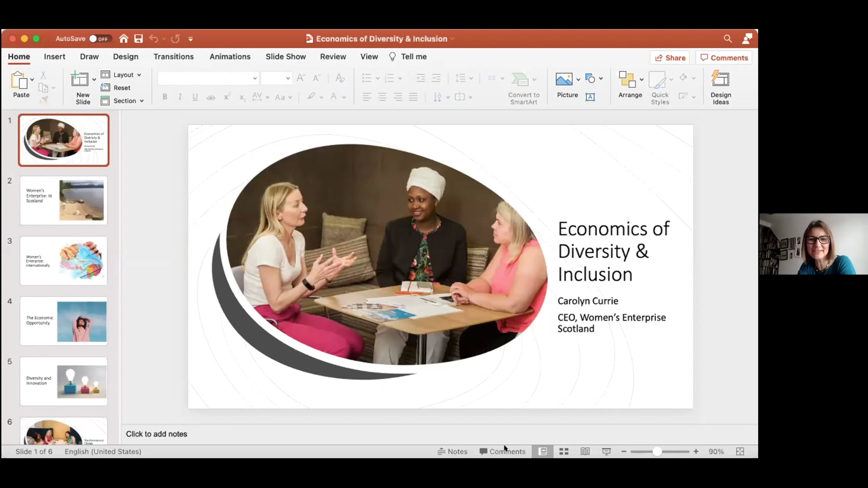Switch to the Slide Show tab
Viewport: 868px width, 488px height.
(286, 57)
